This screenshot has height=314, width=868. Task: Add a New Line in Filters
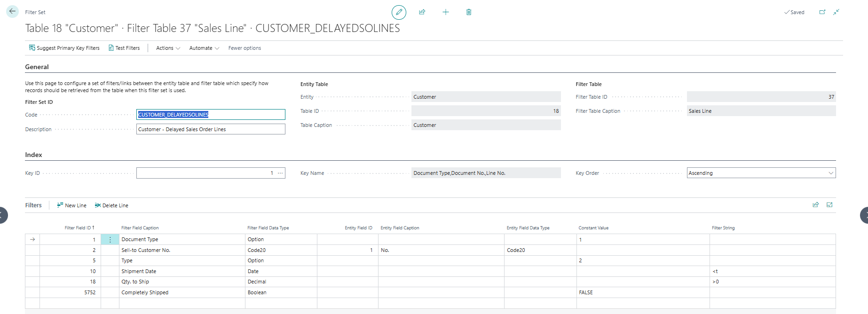(71, 205)
